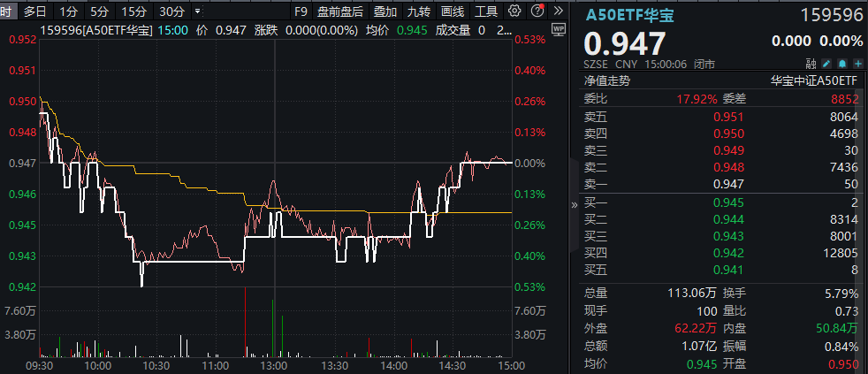868x374 pixels.
Task: Select the 5分 five-minute period tab
Action: coord(100,11)
